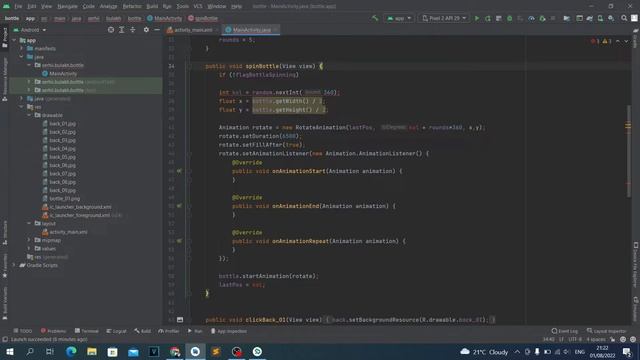Open the Navigate menu
The height and width of the screenshot is (360, 640).
[67, 6]
